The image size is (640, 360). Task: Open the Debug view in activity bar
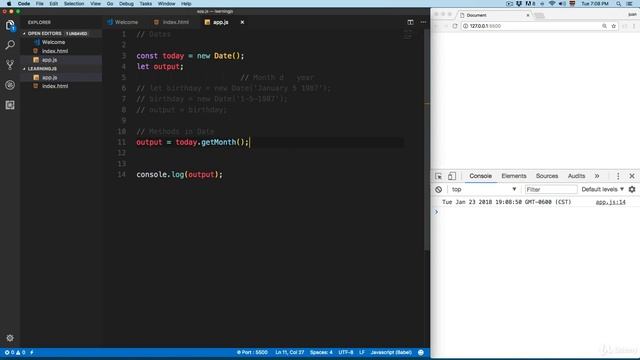pos(10,85)
